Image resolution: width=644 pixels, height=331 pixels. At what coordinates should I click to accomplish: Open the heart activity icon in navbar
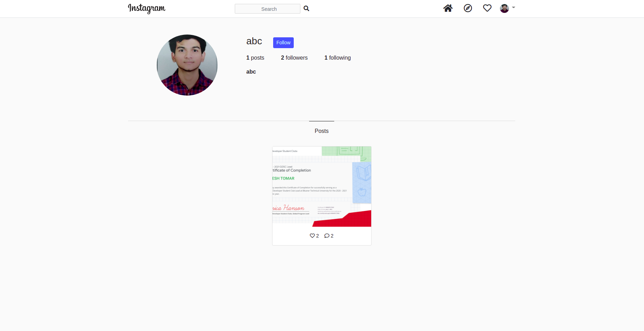pos(487,8)
